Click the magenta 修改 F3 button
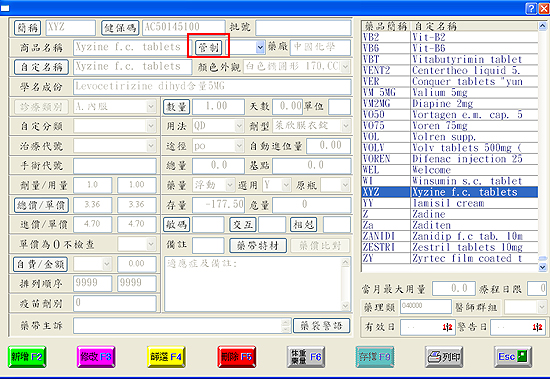This screenshot has width=550, height=379. tap(96, 357)
